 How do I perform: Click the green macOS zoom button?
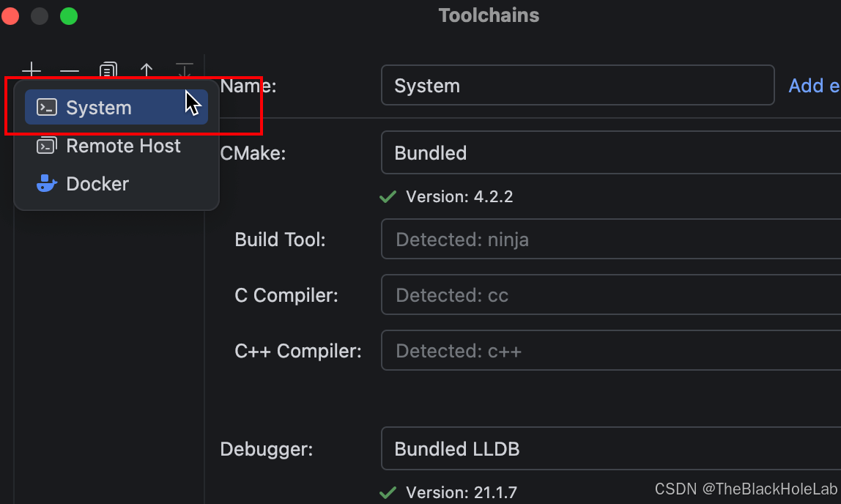click(69, 16)
